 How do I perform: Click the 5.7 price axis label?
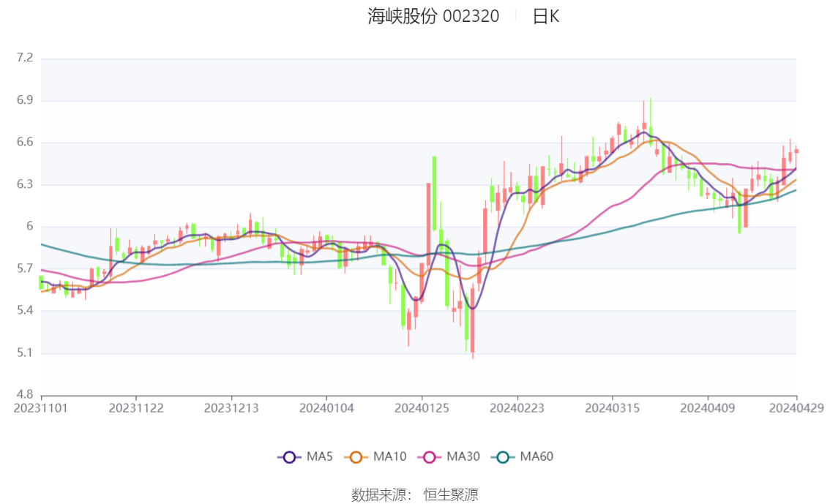25,268
